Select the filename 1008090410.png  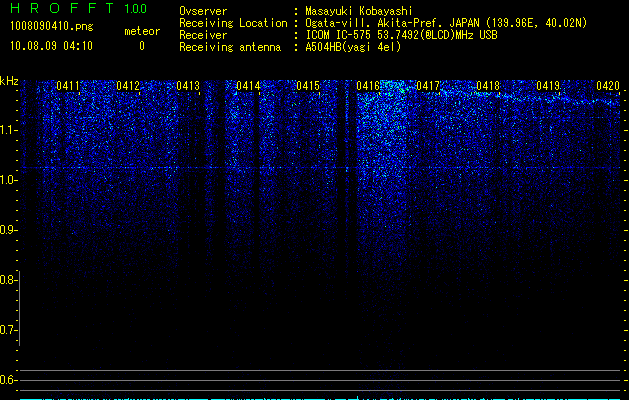(52, 26)
